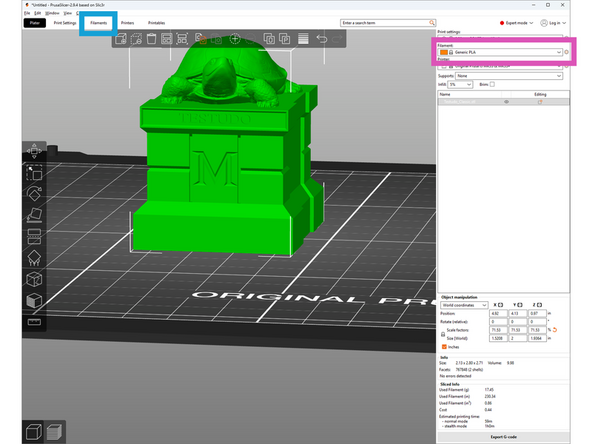Click the Delete all trash can icon
The height and width of the screenshot is (444, 592).
point(151,39)
